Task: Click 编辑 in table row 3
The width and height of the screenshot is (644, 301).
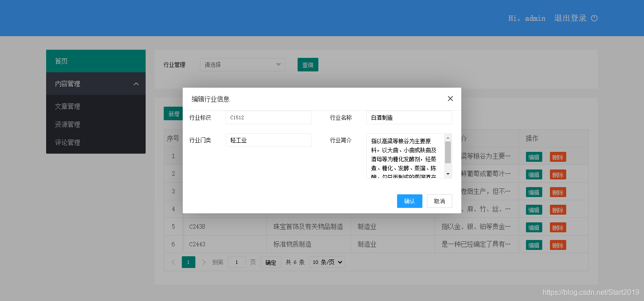Action: pos(534,192)
